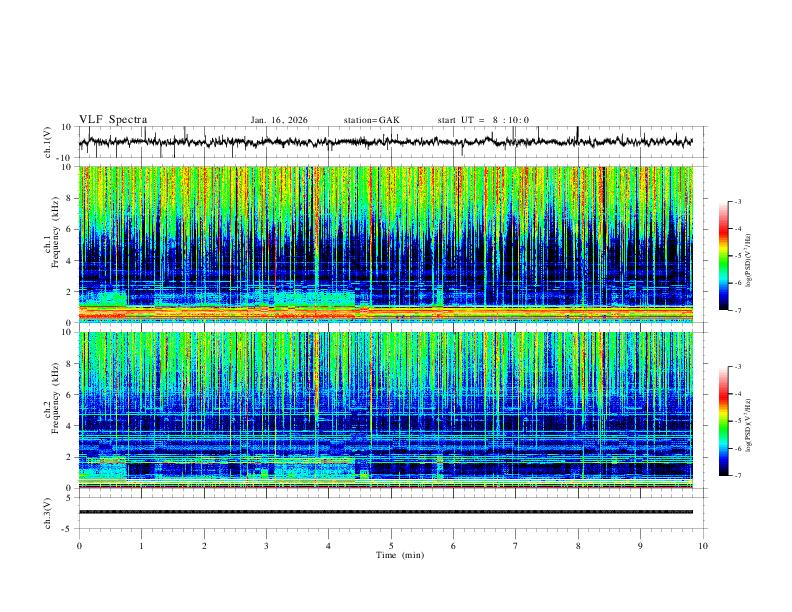Select the ch.2 colorbar "log(PSD)" unit label
The height and width of the screenshot is (612, 792).
tap(749, 425)
